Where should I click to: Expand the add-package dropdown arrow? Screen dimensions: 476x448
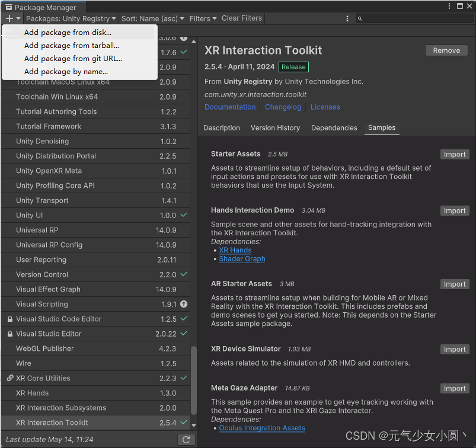[18, 18]
